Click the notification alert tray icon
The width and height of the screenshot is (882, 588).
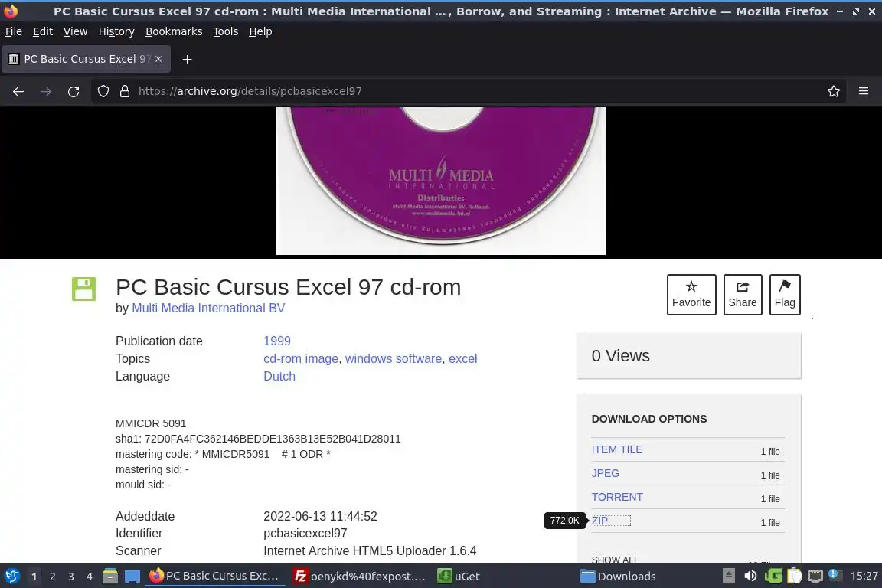point(835,576)
